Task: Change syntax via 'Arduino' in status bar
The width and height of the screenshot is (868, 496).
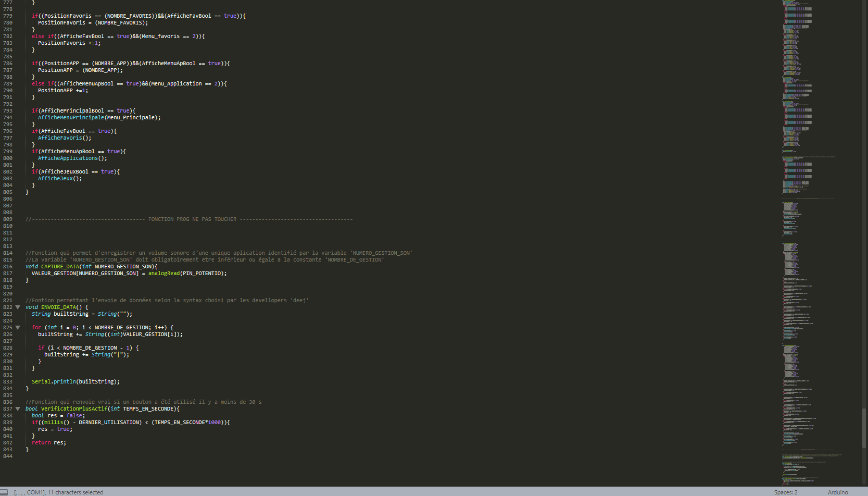Action: [838, 492]
